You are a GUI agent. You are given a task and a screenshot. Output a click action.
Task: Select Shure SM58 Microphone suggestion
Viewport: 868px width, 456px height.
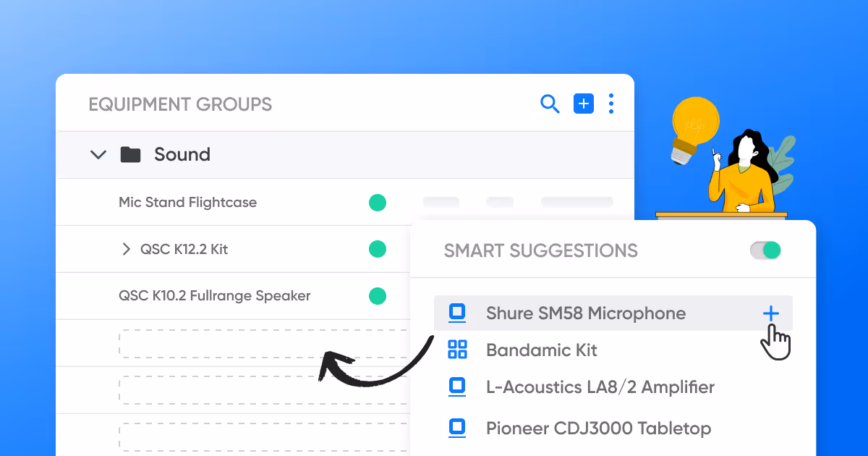[x=613, y=313]
